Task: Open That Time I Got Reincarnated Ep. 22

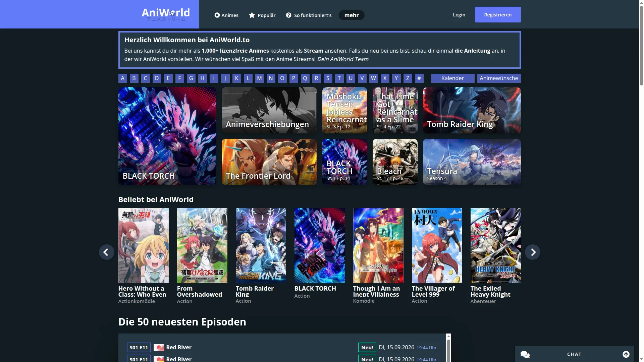Action: [395, 110]
